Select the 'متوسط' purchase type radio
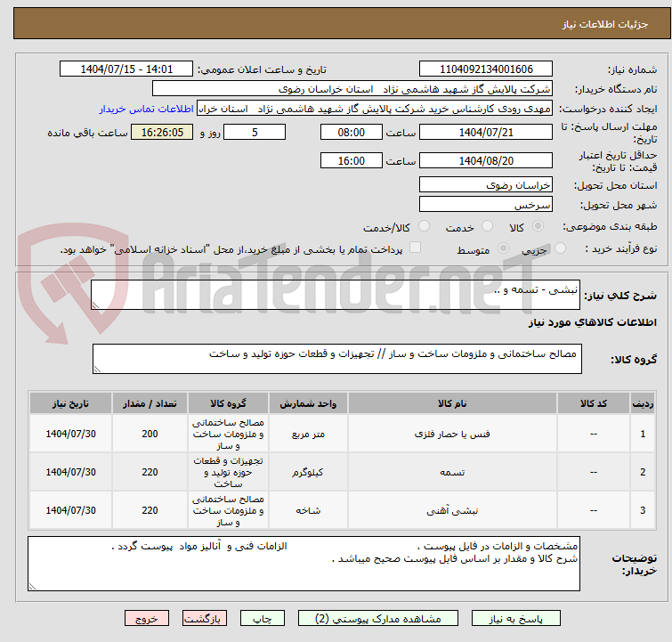 pos(503,248)
